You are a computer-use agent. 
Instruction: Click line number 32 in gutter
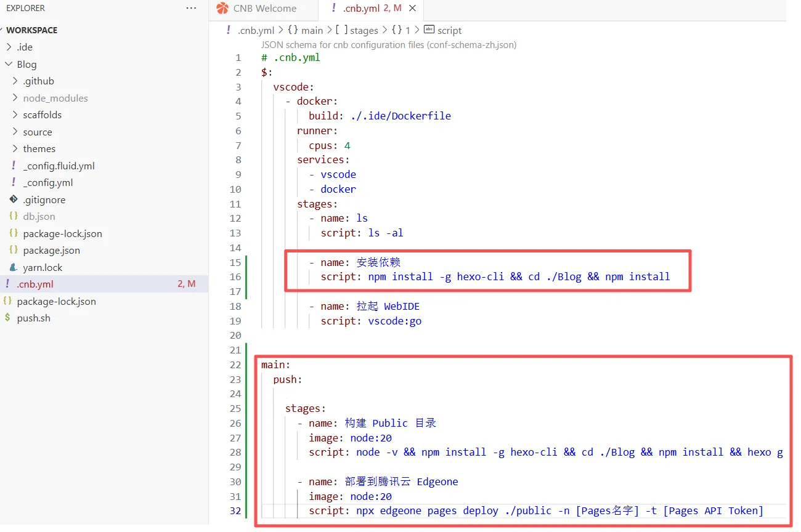coord(235,510)
